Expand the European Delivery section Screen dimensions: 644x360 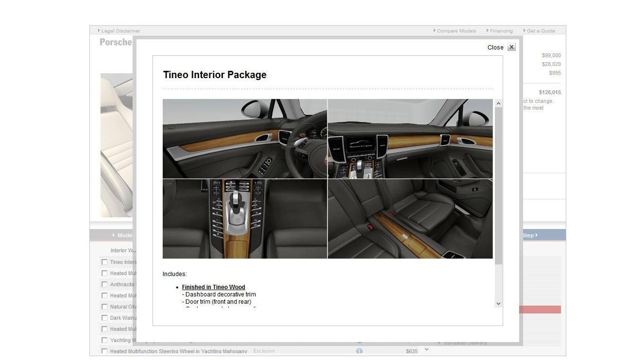(465, 343)
